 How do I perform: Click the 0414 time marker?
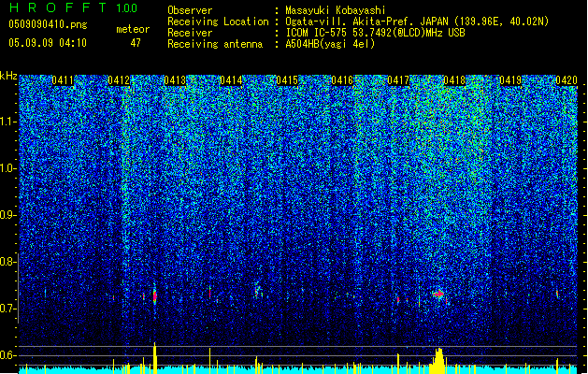click(x=231, y=80)
